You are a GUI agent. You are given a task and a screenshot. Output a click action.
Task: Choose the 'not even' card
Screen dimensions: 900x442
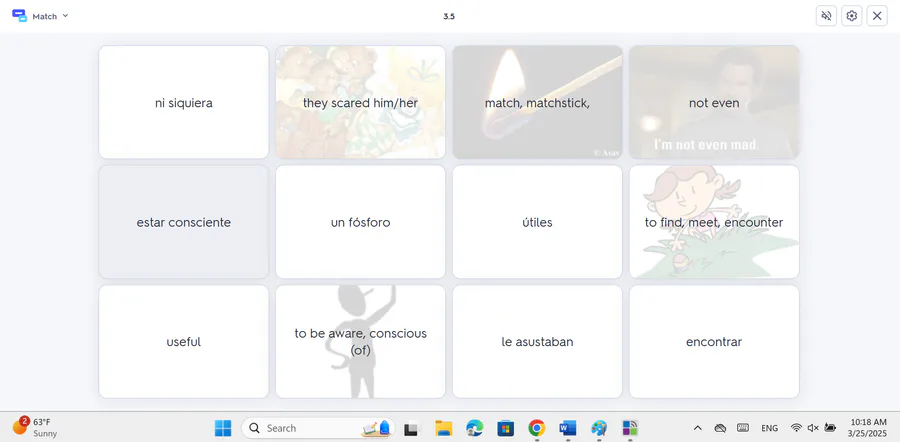click(x=714, y=102)
